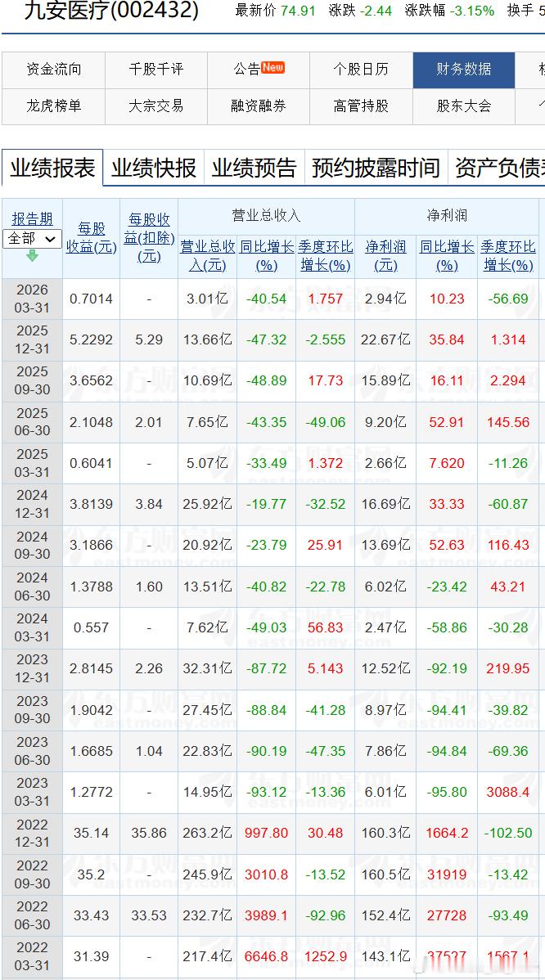
Task: Open the 股东大会 tab
Action: tap(464, 106)
